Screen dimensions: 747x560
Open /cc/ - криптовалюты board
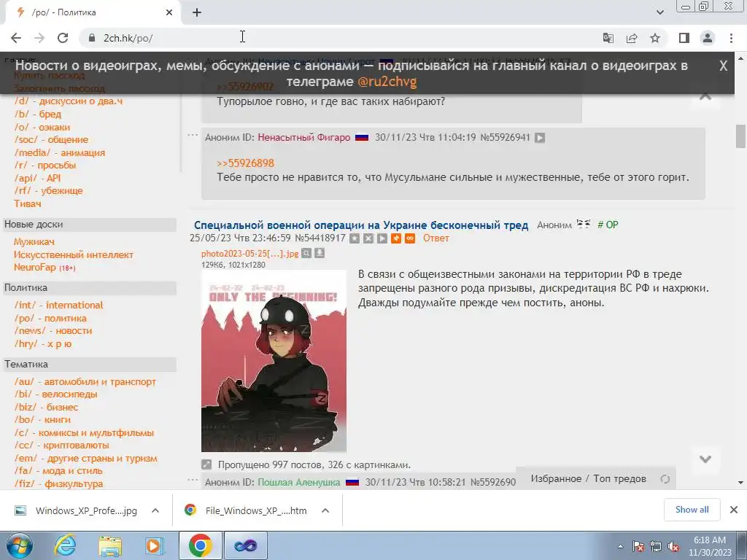(61, 446)
